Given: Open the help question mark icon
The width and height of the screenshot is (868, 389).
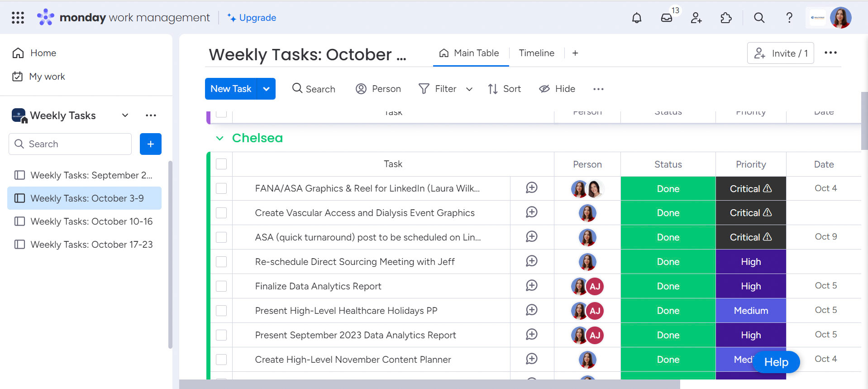Looking at the screenshot, I should [789, 18].
